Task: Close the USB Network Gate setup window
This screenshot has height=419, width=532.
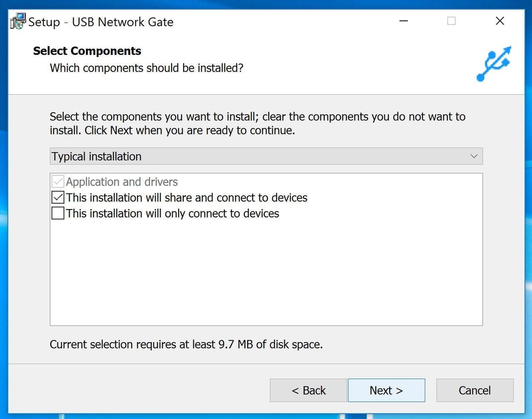Action: 500,21
